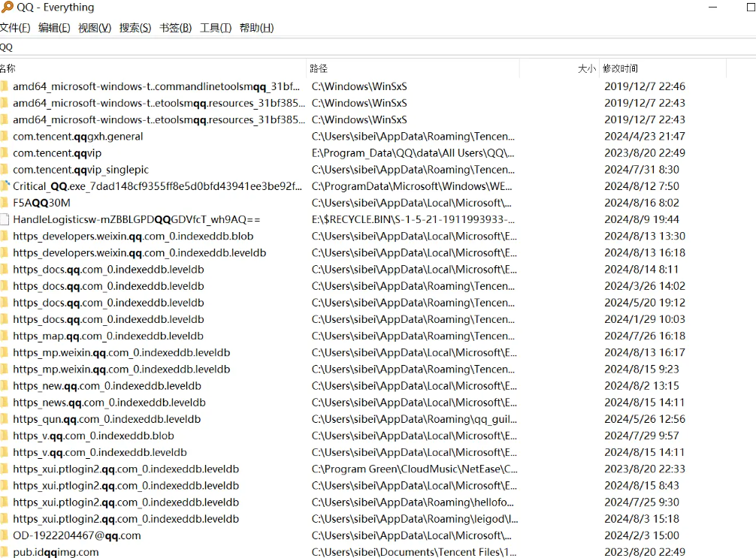
Task: Select https_developers.weixin.qq.com indexeddb.blob
Action: click(x=133, y=236)
